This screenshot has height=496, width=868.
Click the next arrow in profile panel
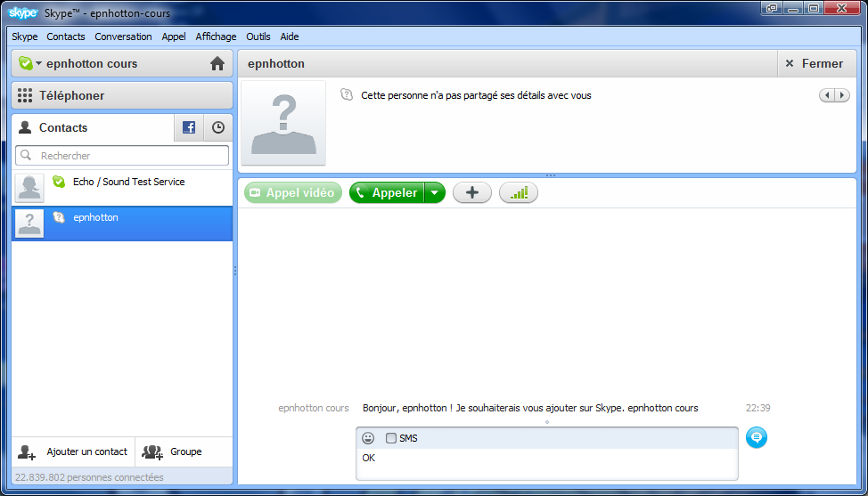pos(842,95)
